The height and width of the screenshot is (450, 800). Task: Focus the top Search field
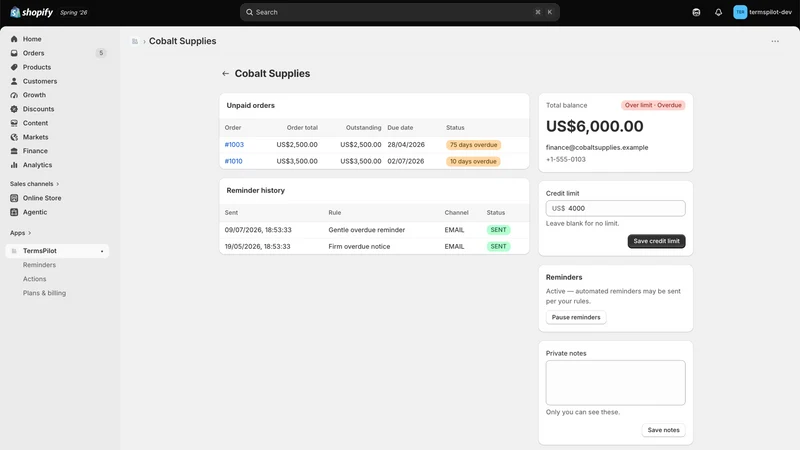tap(399, 12)
